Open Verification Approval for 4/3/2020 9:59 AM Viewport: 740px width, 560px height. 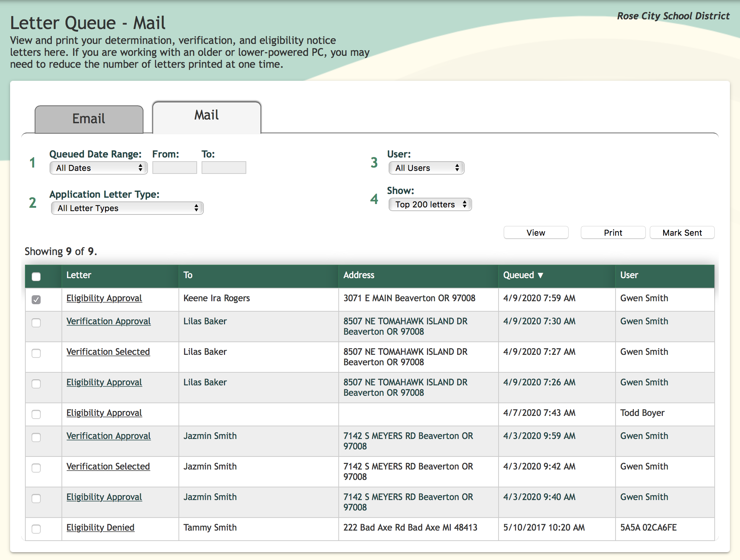(x=108, y=436)
